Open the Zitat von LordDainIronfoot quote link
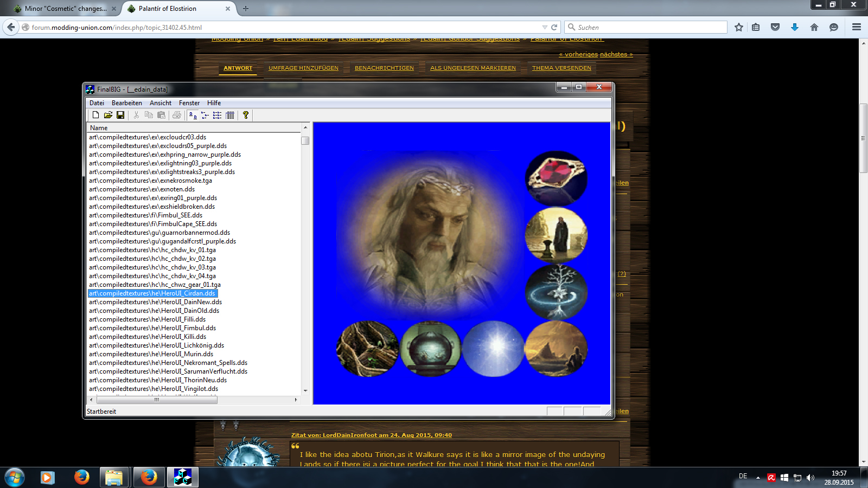868x488 pixels. pos(372,435)
